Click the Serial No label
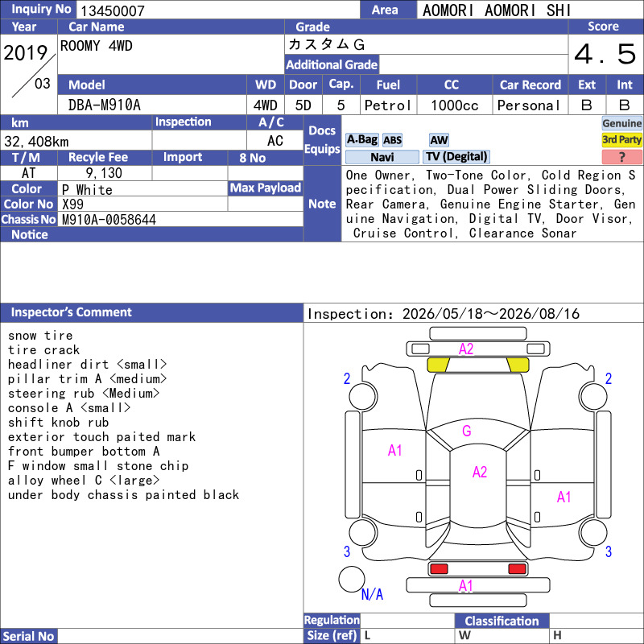The width and height of the screenshot is (644, 644). (28, 636)
